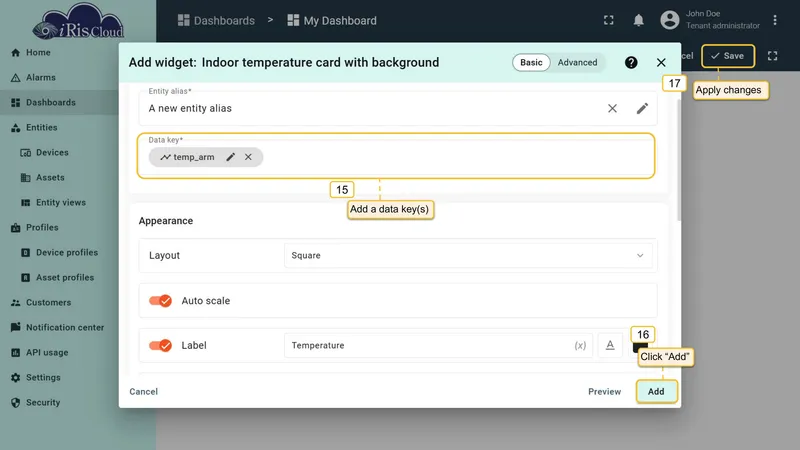Click the My Dashboard breadcrumb
The image size is (800, 450).
coord(332,20)
